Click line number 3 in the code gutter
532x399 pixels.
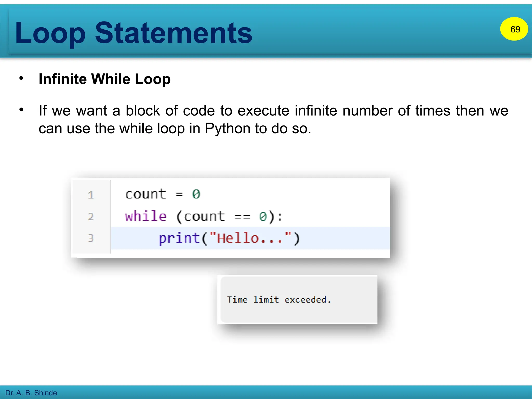point(91,238)
